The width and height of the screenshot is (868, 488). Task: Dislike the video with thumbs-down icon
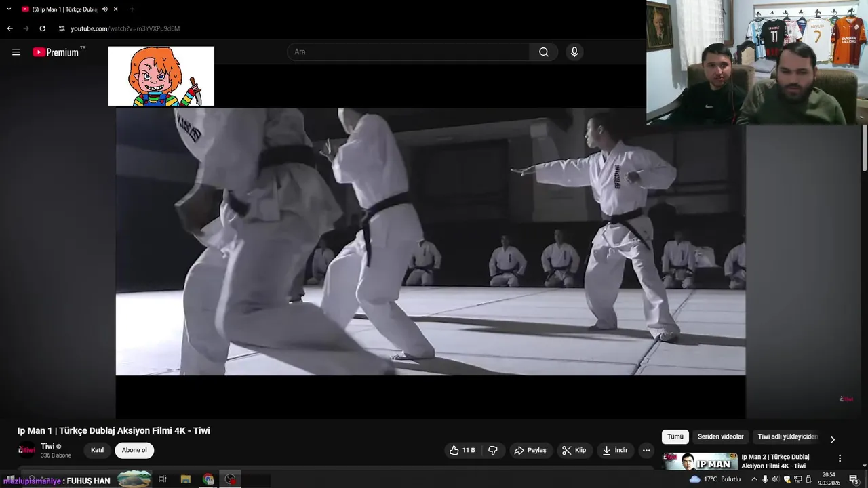point(493,450)
